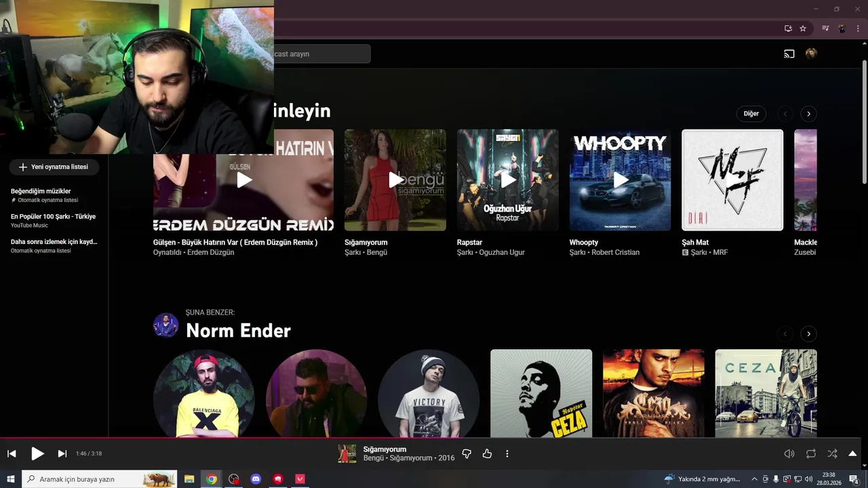Click the page vertical scrollbar
868x488 pixels.
point(864,122)
